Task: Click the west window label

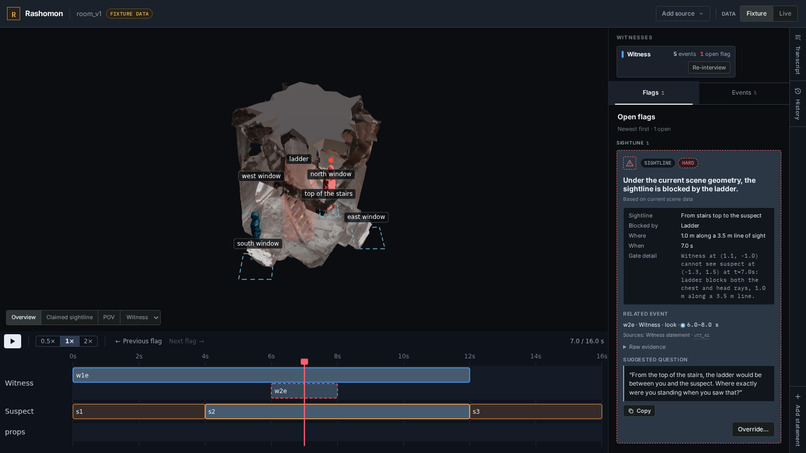Action: (261, 176)
